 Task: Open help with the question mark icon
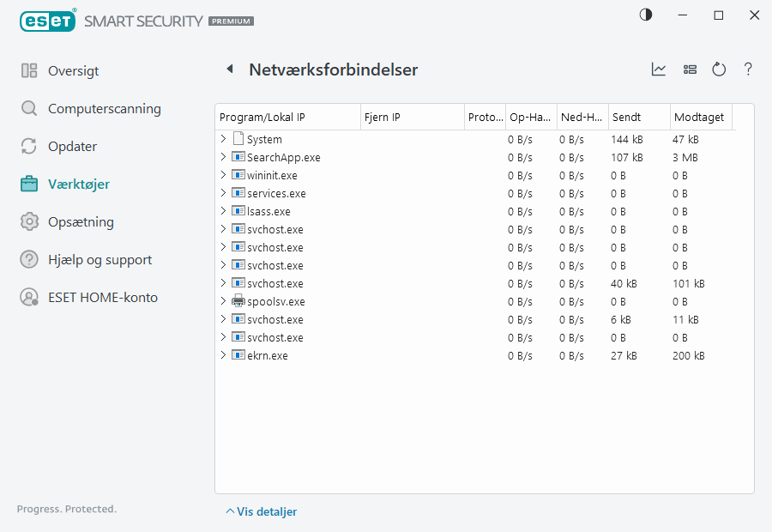(x=748, y=70)
